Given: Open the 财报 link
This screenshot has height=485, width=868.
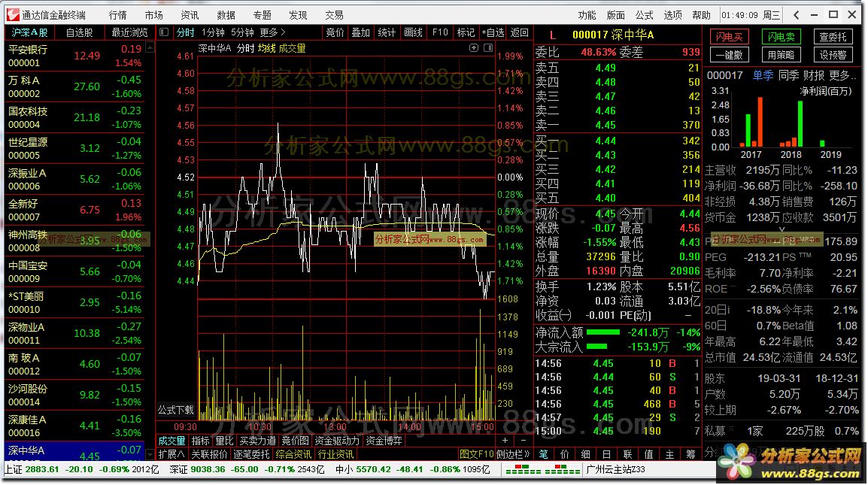Looking at the screenshot, I should click(x=814, y=75).
